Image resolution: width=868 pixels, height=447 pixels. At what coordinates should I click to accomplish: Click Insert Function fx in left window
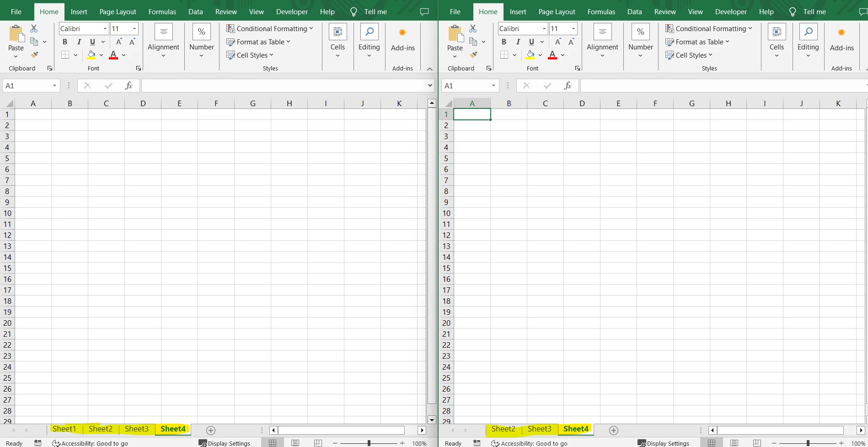coord(129,86)
